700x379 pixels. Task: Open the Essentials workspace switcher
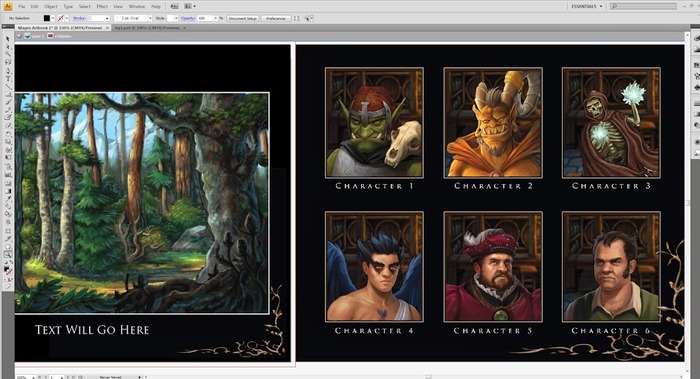click(x=587, y=6)
